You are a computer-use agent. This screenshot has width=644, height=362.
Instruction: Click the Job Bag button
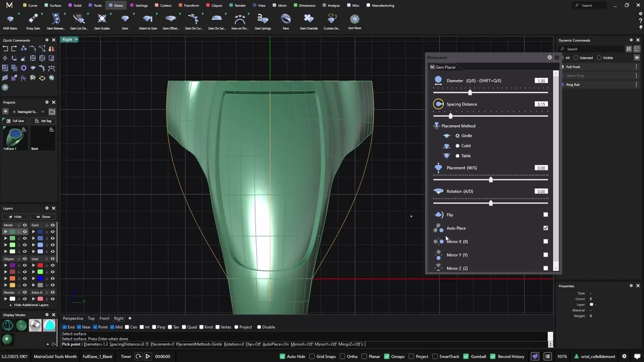[x=43, y=121]
